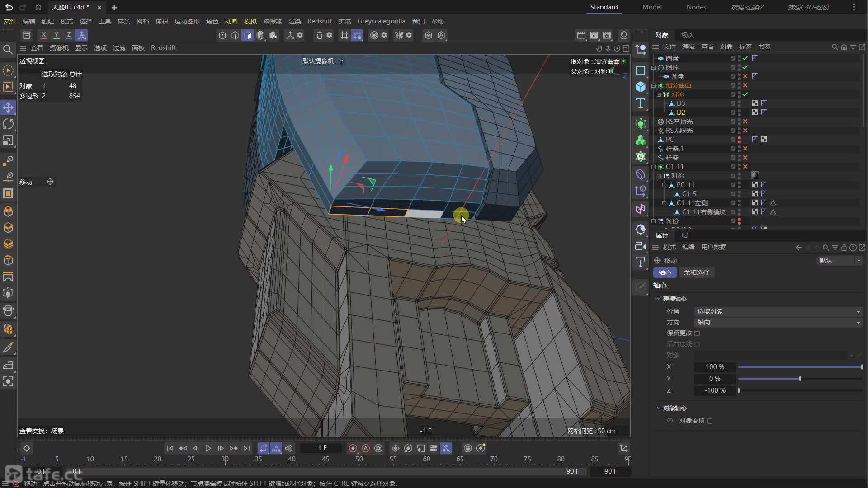868x488 pixels.
Task: Toggle X axis lock icon
Action: tap(43, 35)
